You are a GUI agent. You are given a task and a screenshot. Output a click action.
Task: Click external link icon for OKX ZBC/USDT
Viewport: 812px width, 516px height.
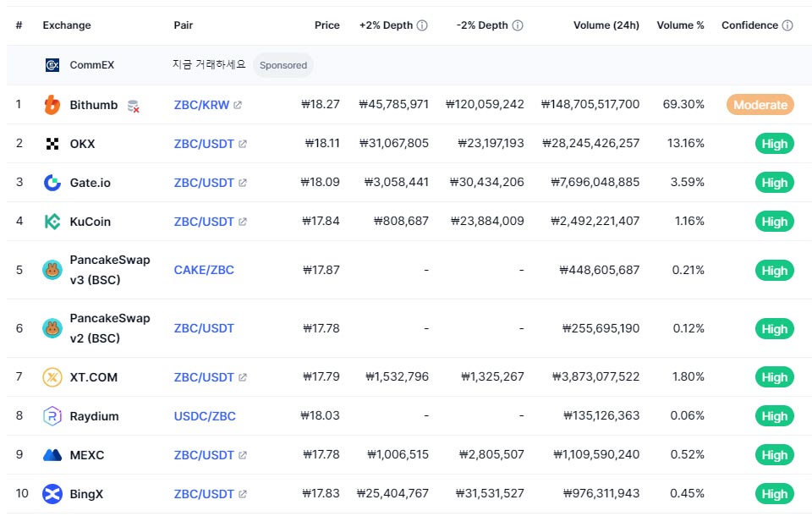tap(243, 144)
